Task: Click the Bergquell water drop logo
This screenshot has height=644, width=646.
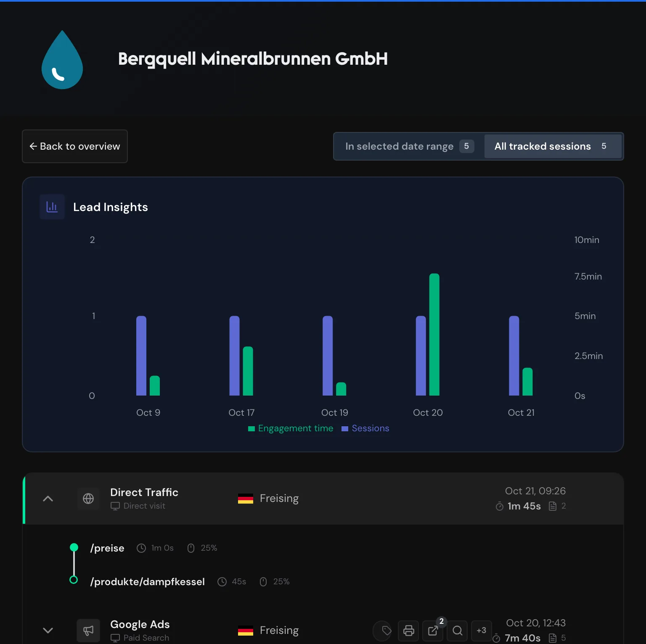Action: pos(62,60)
